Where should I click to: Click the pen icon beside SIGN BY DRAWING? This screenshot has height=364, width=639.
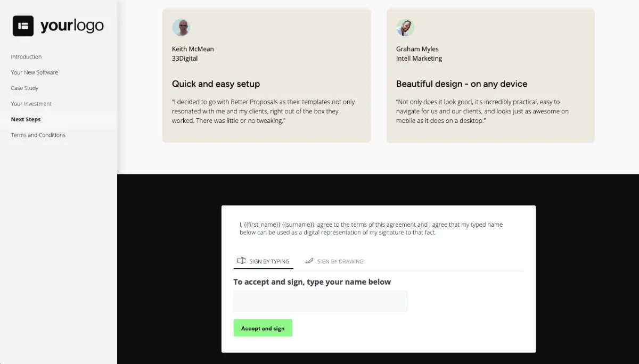pos(309,261)
